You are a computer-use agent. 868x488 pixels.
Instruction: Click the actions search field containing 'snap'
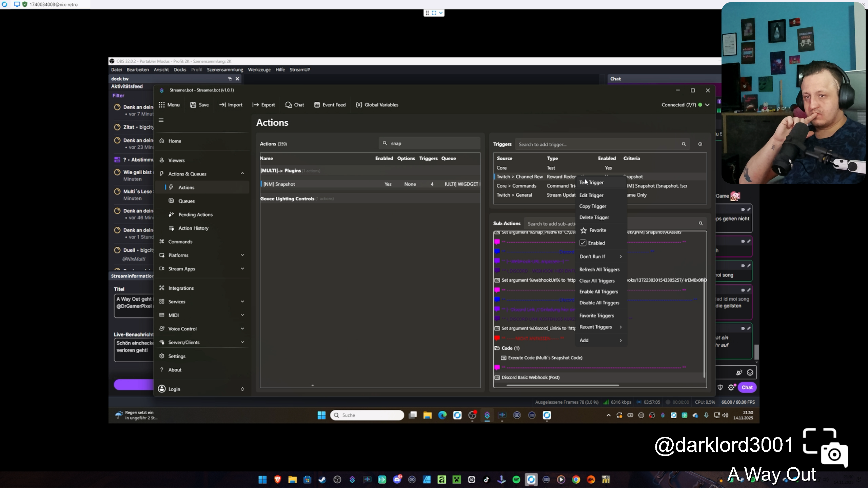tap(429, 143)
